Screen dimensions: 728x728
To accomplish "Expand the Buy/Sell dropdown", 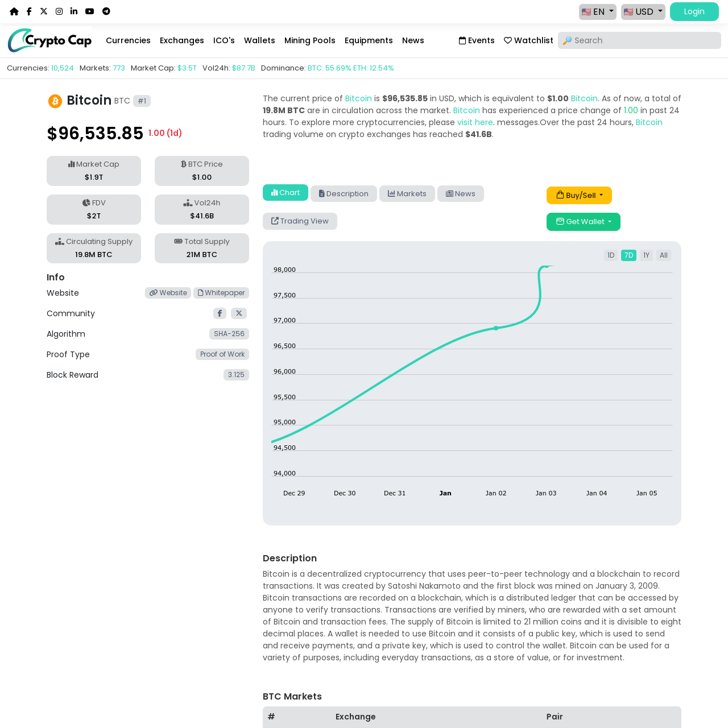I will click(x=579, y=195).
